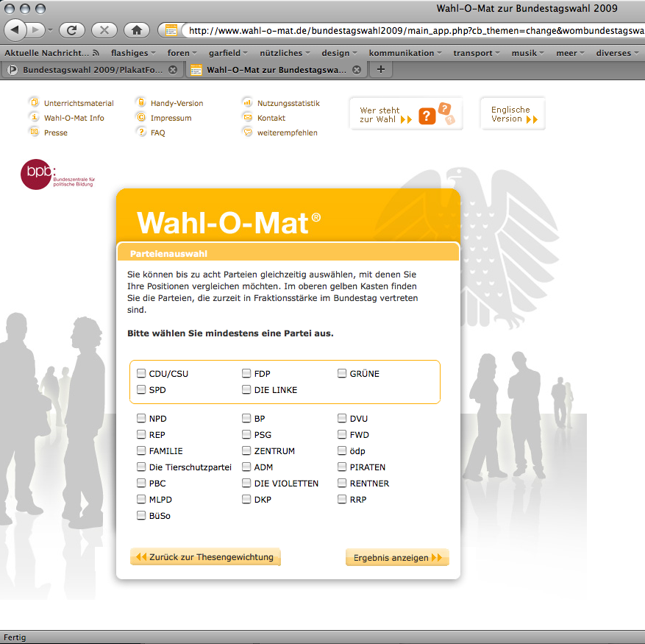Click the browser Home icon
This screenshot has width=645, height=644.
point(136,30)
